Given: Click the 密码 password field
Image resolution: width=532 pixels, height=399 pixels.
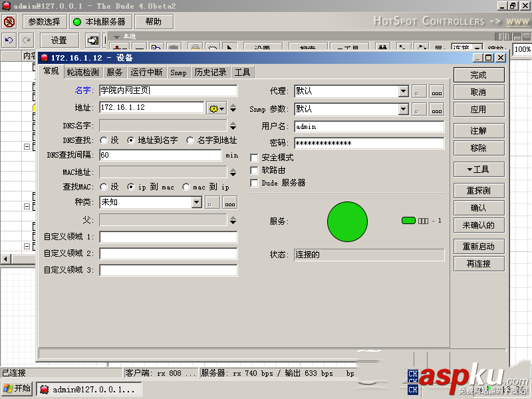Looking at the screenshot, I should point(369,143).
